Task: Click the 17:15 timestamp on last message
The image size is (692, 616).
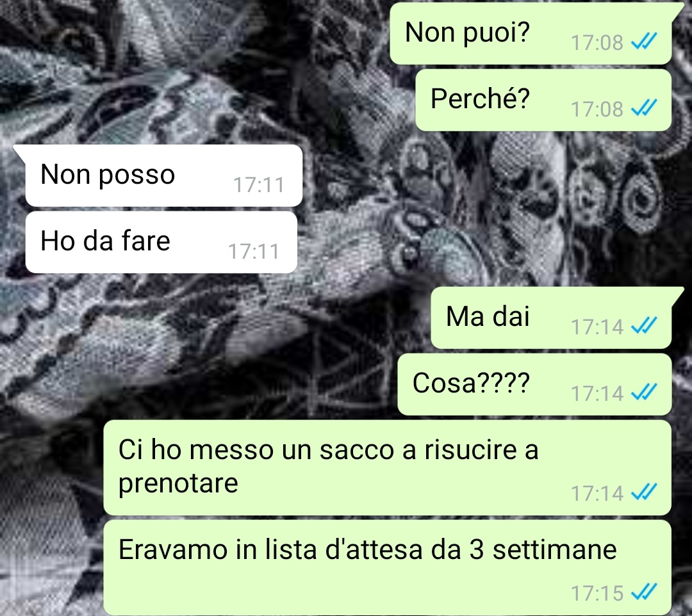Action: pyautogui.click(x=597, y=593)
